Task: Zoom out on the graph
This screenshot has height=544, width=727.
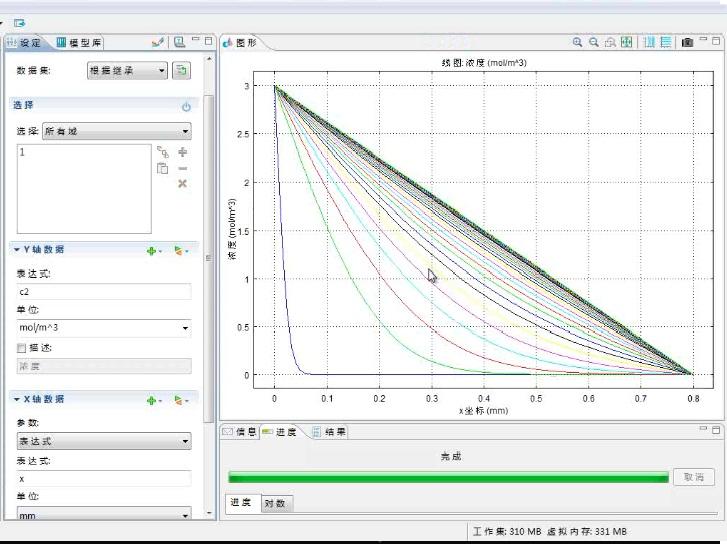Action: coord(593,42)
